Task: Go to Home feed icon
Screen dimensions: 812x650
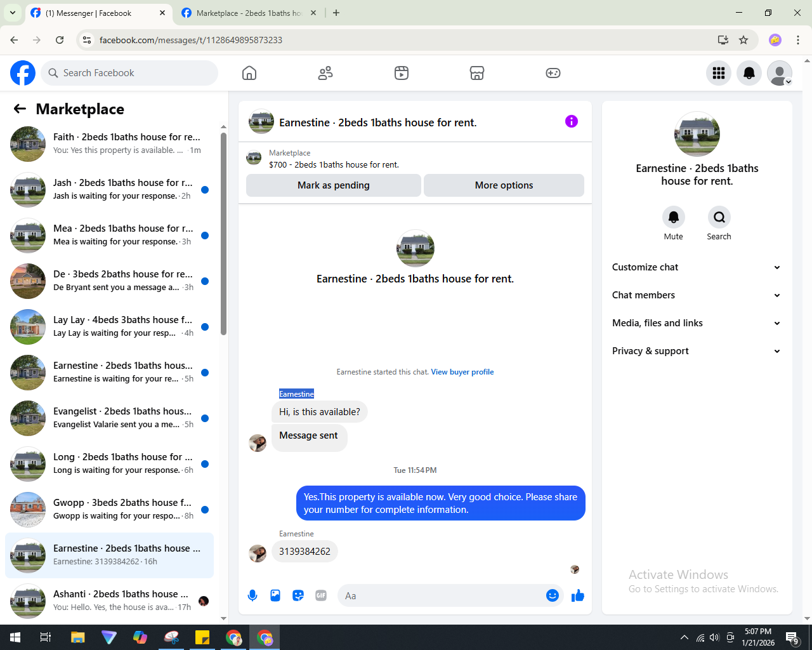Action: pos(249,73)
